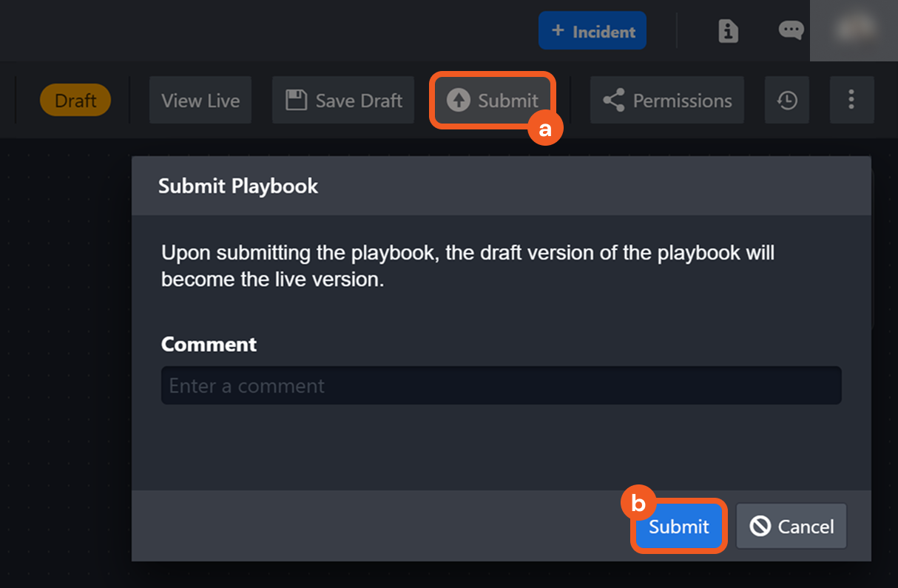Click the prohibition icon on Cancel
This screenshot has height=588, width=898.
click(760, 526)
